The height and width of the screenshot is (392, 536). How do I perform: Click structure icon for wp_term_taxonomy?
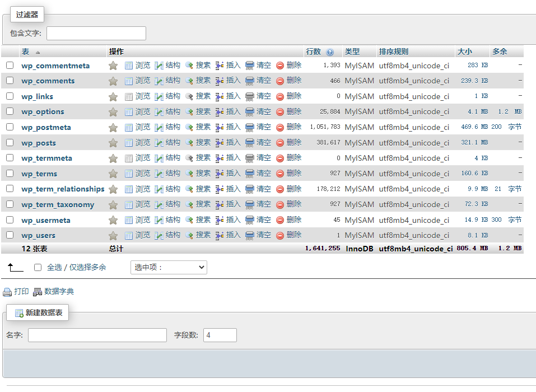point(159,205)
